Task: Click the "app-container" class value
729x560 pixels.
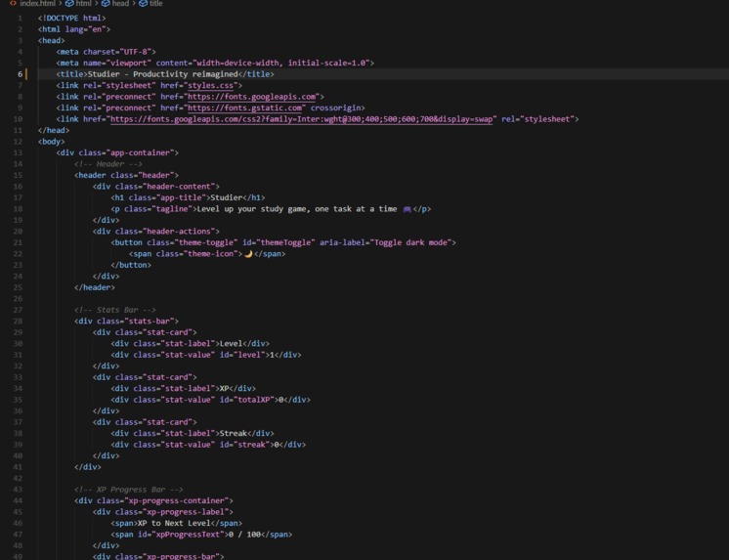Action: (x=140, y=153)
